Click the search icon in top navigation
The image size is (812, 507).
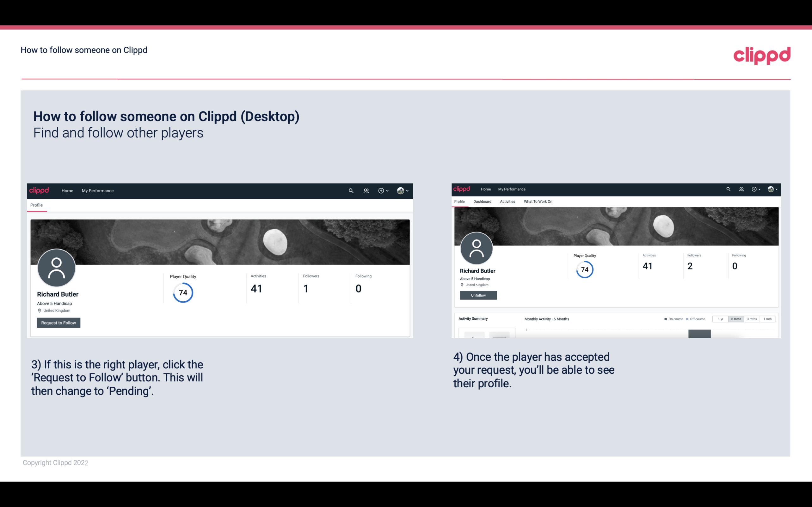tap(351, 190)
